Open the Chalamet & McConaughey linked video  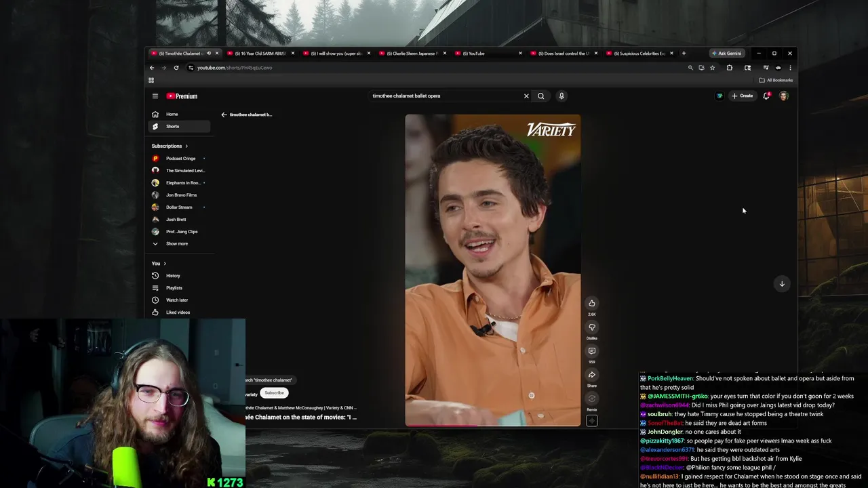tap(300, 407)
